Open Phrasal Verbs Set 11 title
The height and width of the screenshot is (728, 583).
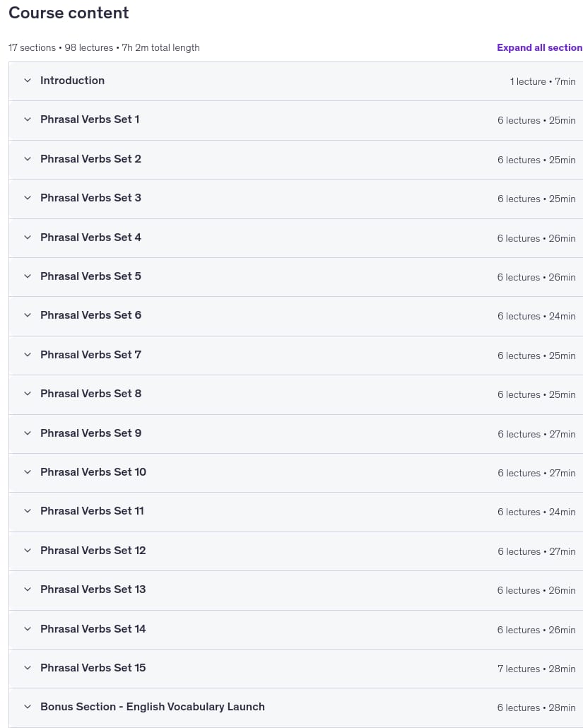click(x=92, y=511)
